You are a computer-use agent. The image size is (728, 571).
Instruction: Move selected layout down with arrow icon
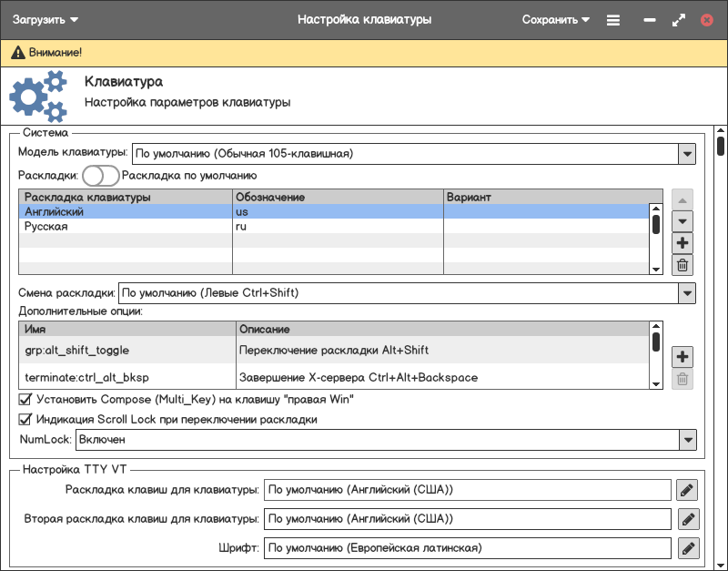click(682, 220)
